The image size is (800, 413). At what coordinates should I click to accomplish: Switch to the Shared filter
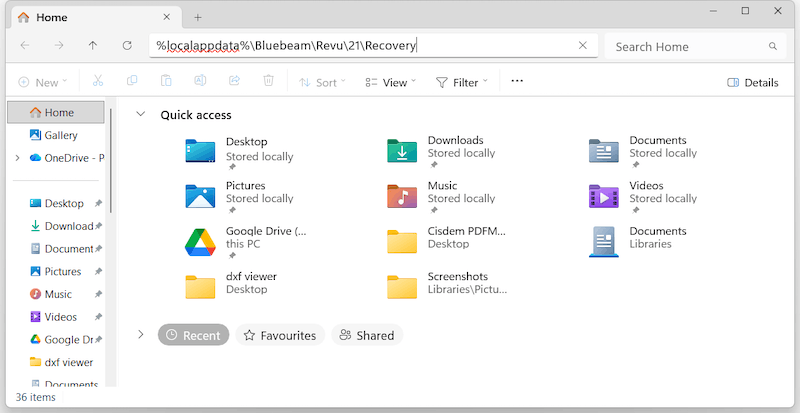367,335
